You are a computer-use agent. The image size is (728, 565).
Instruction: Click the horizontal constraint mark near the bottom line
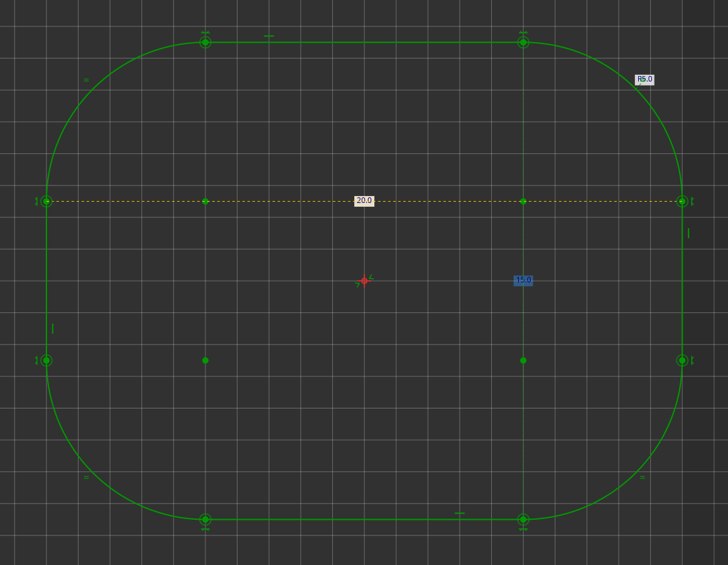(459, 513)
